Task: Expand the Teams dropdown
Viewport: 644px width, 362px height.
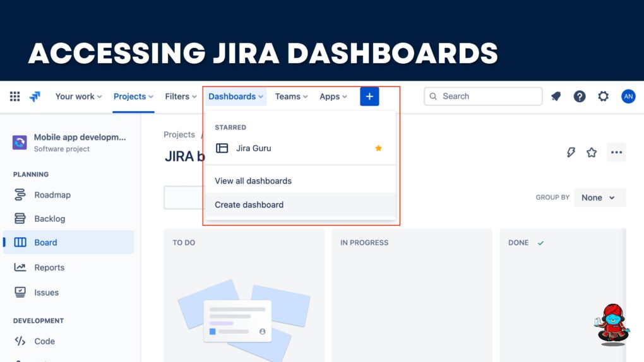Action: coord(291,96)
